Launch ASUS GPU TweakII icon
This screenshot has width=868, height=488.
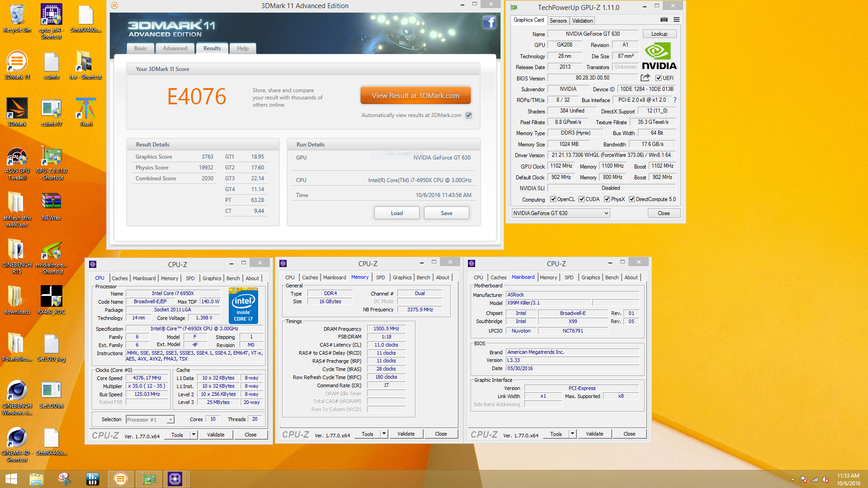tap(17, 164)
